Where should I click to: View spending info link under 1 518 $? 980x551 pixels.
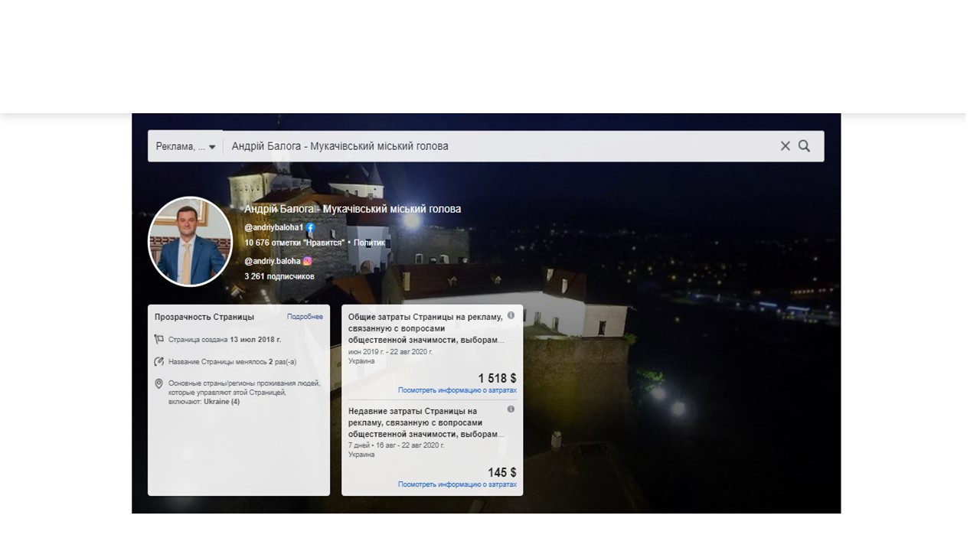pyautogui.click(x=457, y=390)
